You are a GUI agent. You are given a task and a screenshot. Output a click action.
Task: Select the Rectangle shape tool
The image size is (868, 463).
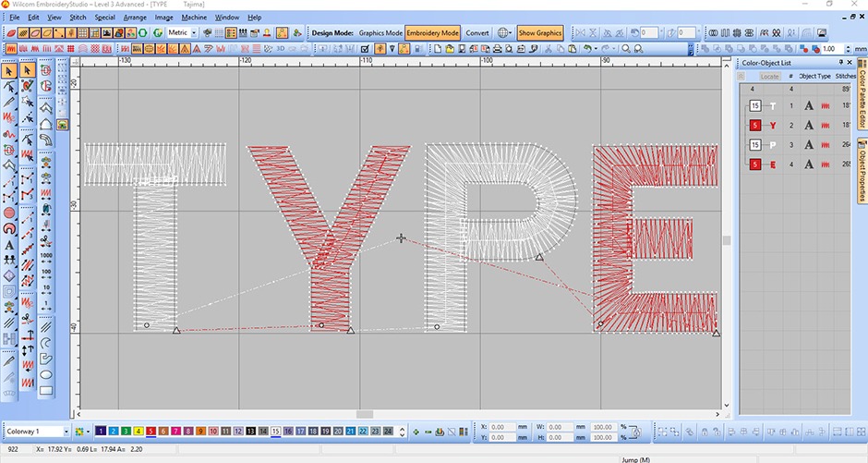pyautogui.click(x=46, y=390)
